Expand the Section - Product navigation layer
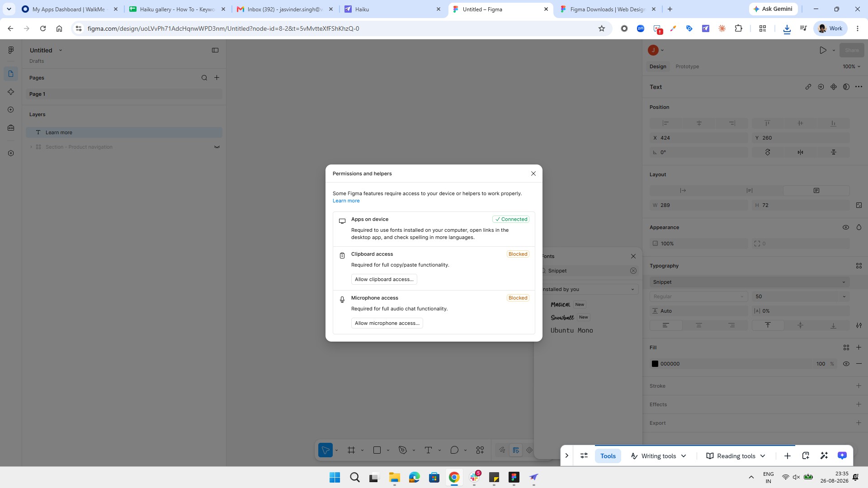 coord(31,147)
